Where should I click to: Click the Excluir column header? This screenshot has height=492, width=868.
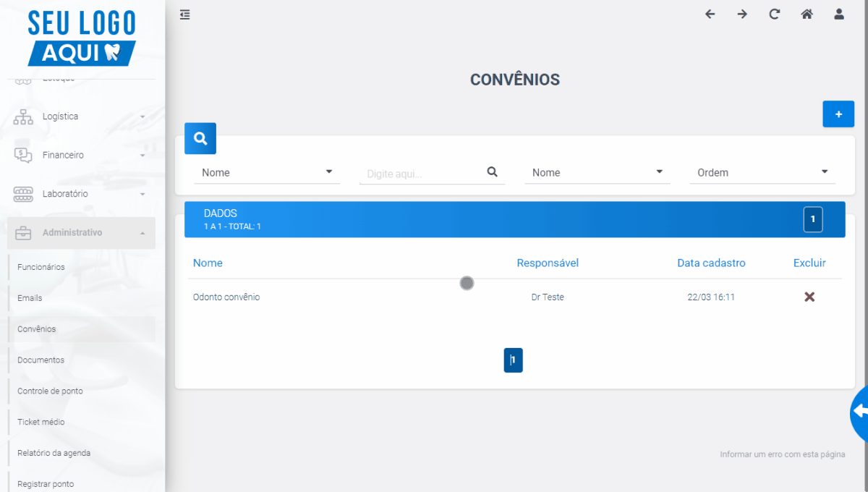[809, 263]
